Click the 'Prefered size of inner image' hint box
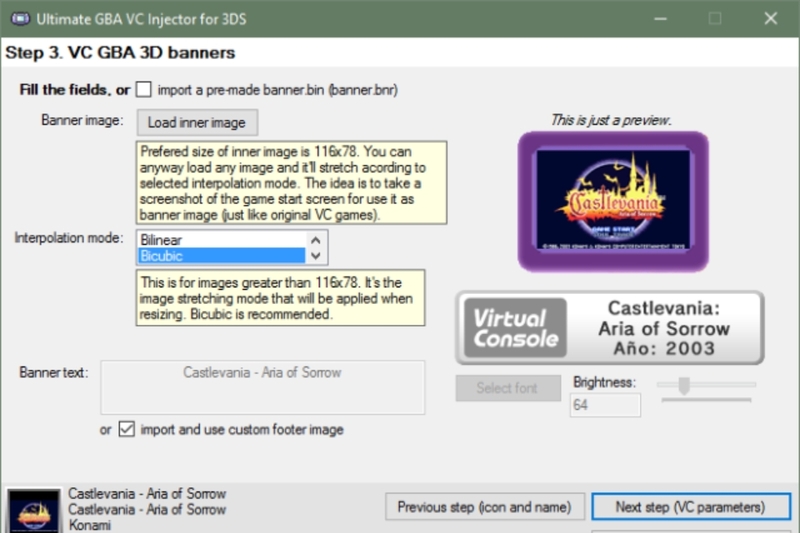Screen dimensions: 800x533 [x=291, y=183]
